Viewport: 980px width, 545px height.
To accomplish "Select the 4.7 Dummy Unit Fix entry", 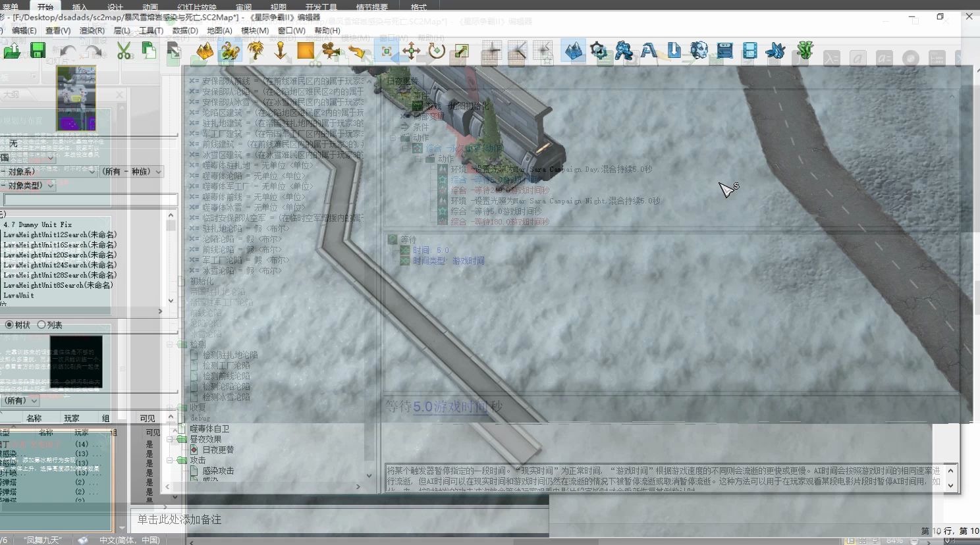I will (38, 224).
